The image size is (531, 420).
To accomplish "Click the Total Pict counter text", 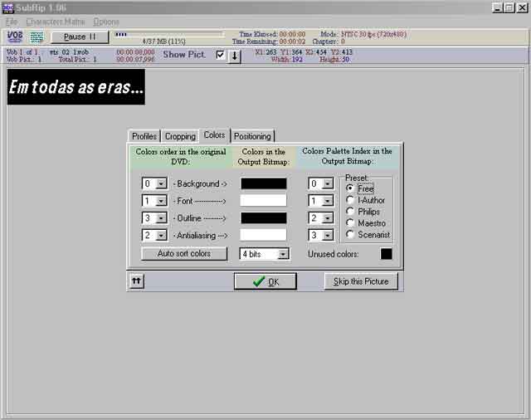I will pyautogui.click(x=77, y=59).
